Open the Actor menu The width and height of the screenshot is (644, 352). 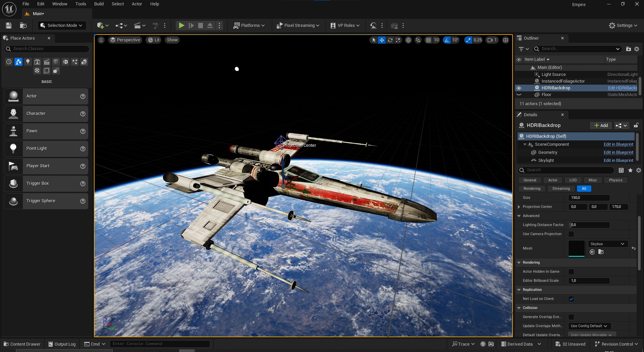pos(137,4)
